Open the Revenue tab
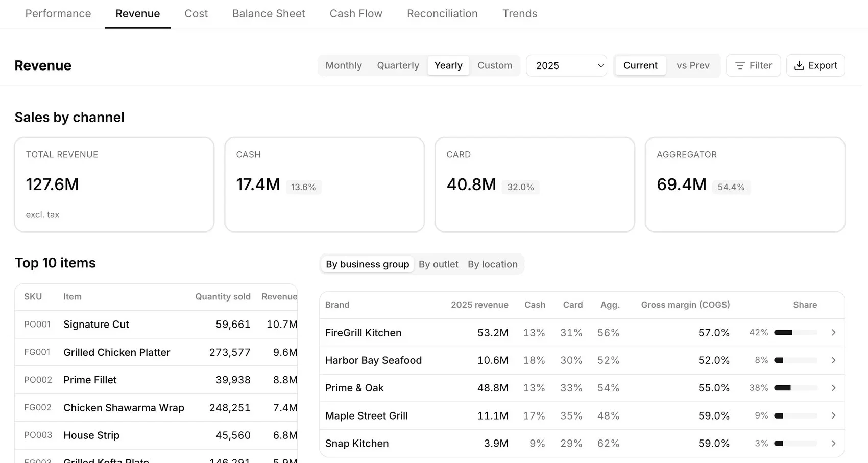Image resolution: width=868 pixels, height=463 pixels. click(138, 14)
